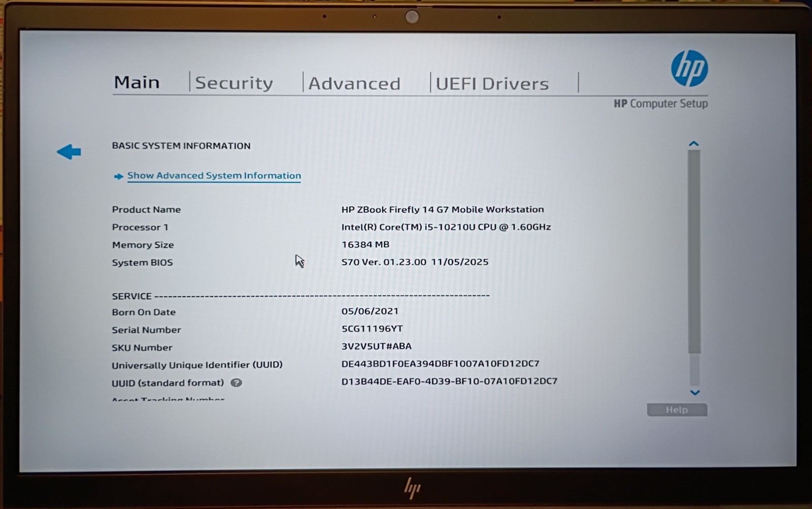The image size is (812, 509).
Task: Select the 16384 MB memory value
Action: coord(365,244)
